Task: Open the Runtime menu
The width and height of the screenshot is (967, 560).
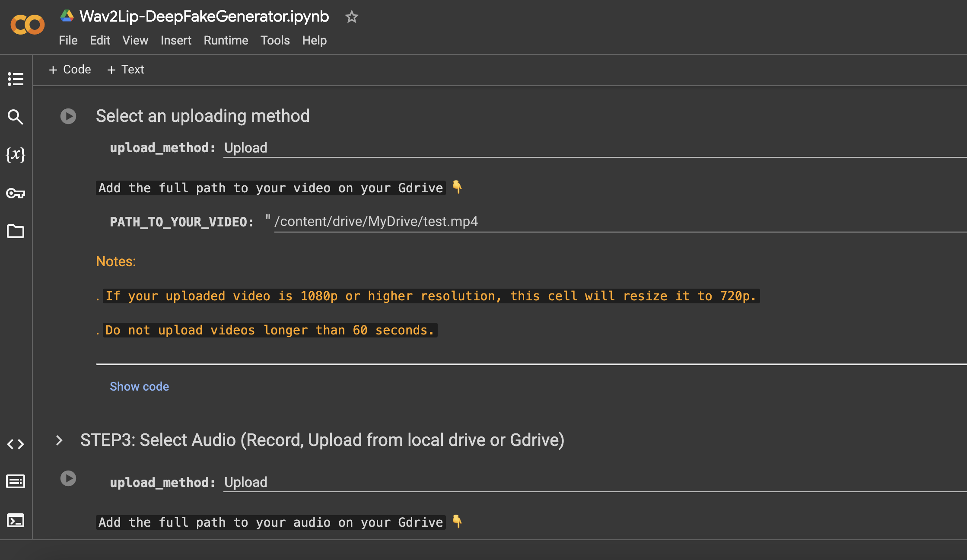Action: click(x=226, y=41)
